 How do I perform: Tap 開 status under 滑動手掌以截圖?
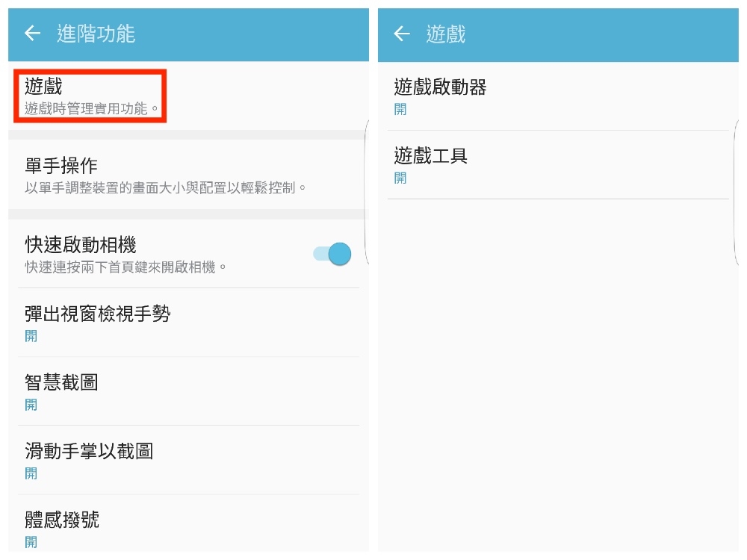click(x=31, y=473)
